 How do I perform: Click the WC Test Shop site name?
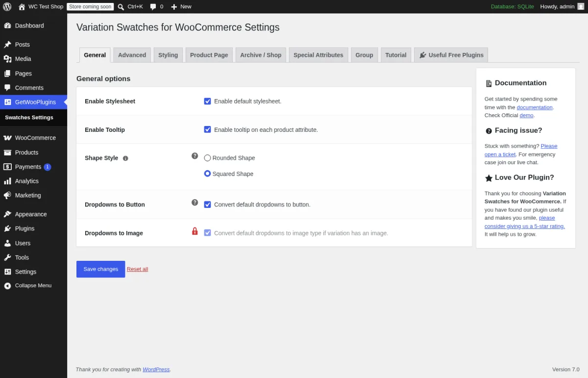pyautogui.click(x=46, y=7)
